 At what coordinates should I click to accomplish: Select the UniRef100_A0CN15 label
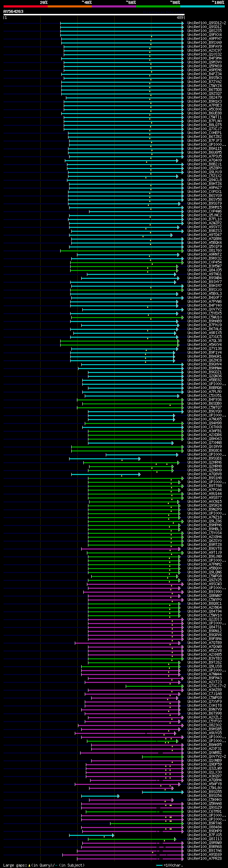[204, 501]
